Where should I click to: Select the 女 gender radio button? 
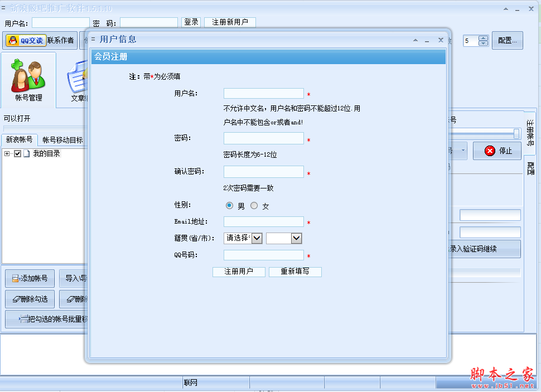pos(254,206)
